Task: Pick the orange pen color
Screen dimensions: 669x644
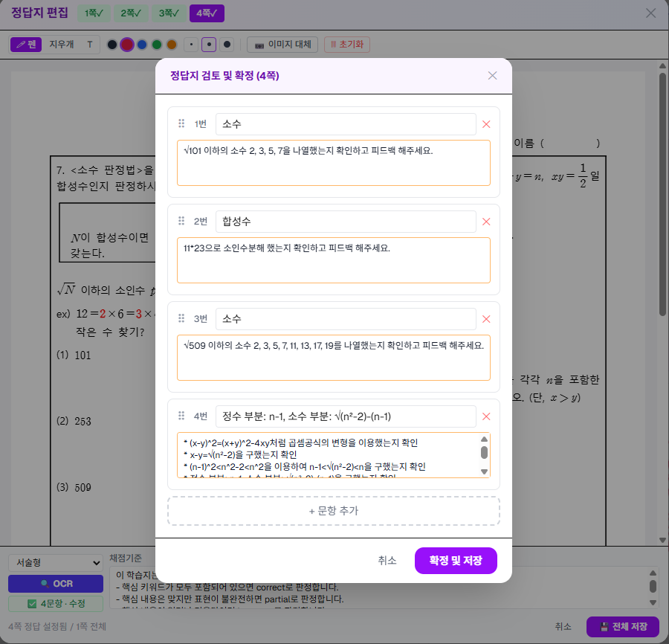Action: (172, 45)
